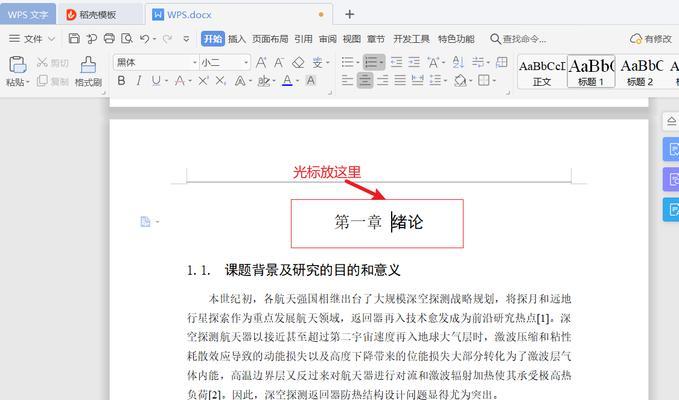
Task: Clear formatting with the eraser icon
Action: [x=298, y=63]
